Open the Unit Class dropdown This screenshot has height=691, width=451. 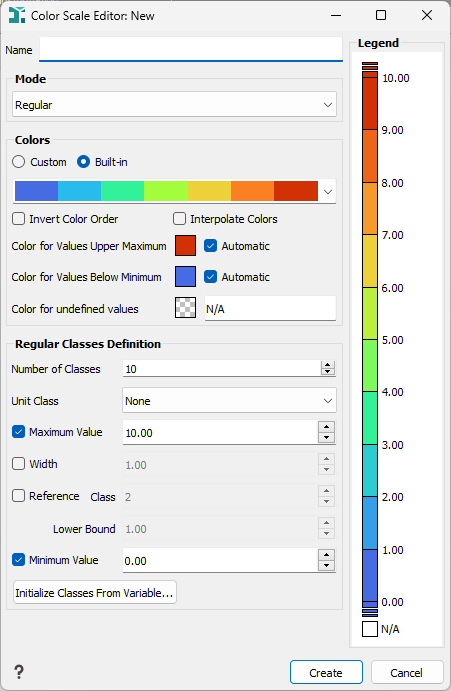tap(229, 401)
